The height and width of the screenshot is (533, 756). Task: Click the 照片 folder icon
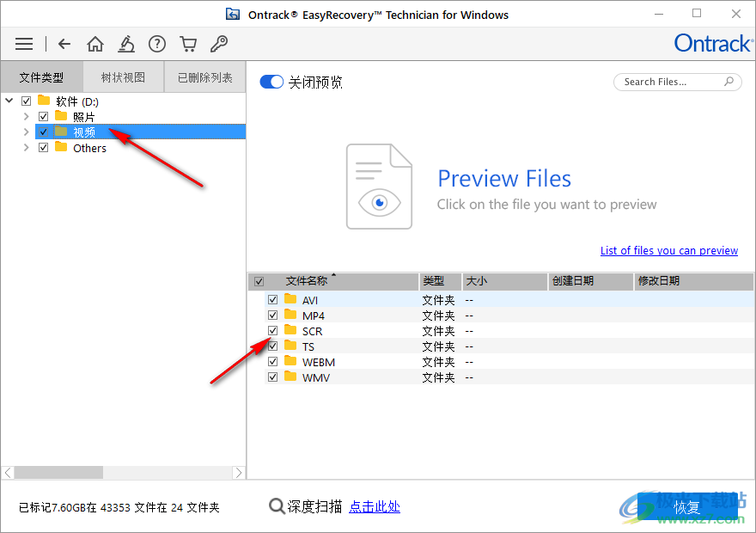point(61,116)
